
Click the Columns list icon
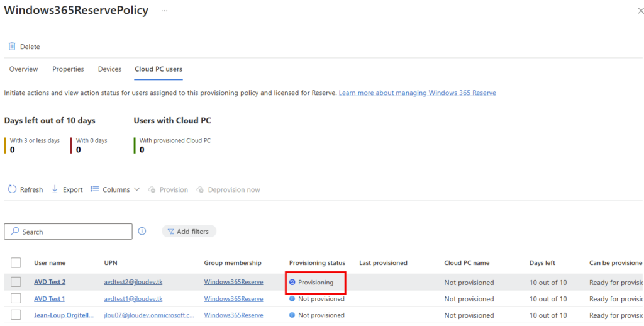point(95,189)
